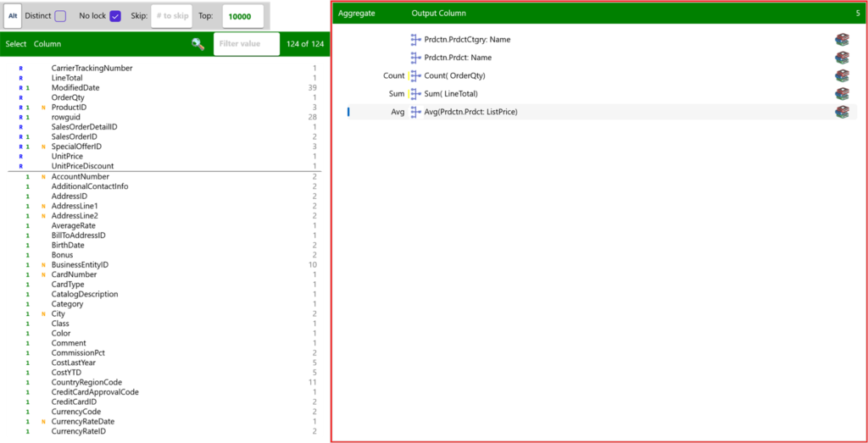The width and height of the screenshot is (868, 443).
Task: Select the BusinessEntityID column
Action: 80,265
